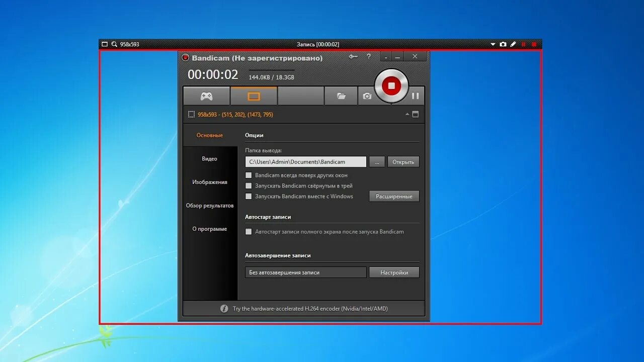Open the Обзор результатов section
The height and width of the screenshot is (362, 644).
pos(210,206)
